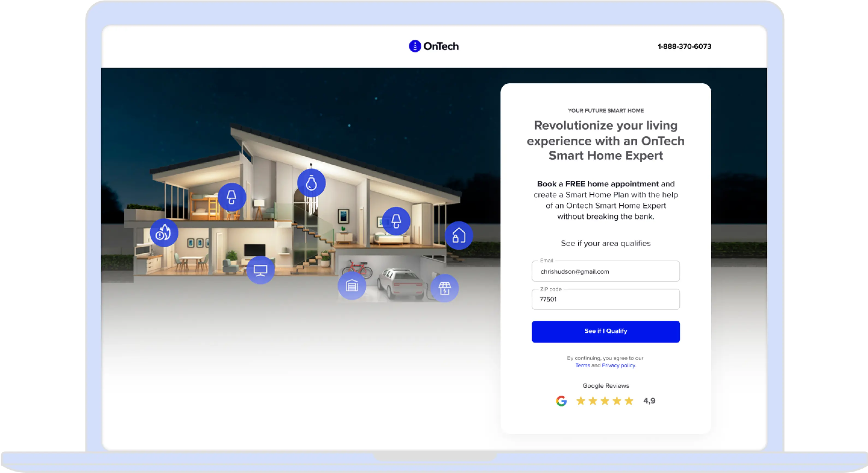The image size is (868, 473).
Task: Click the first yellow review star
Action: tap(581, 401)
